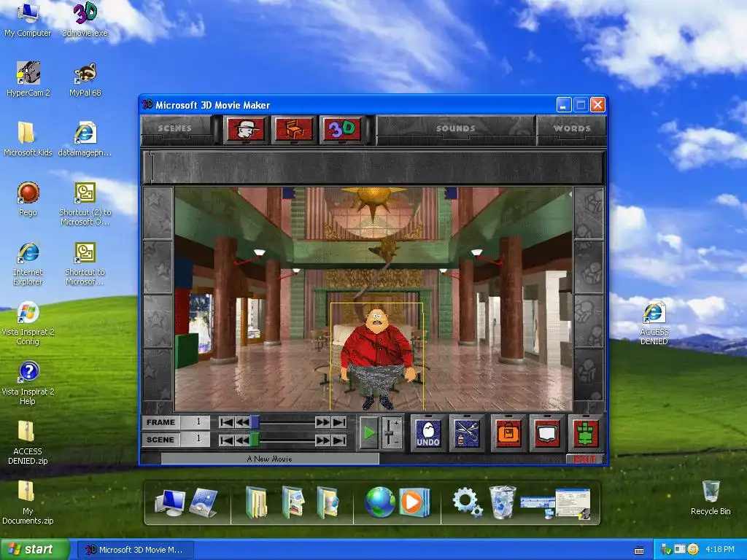The height and width of the screenshot is (560, 747).
Task: Open Internet Explorer desktop shortcut
Action: [x=28, y=263]
